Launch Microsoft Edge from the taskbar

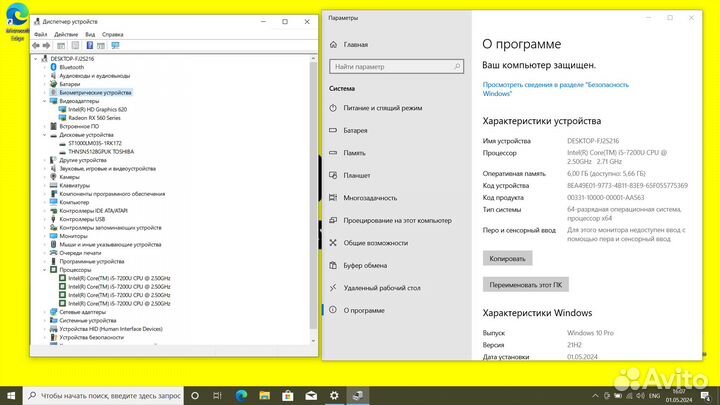[x=241, y=395]
